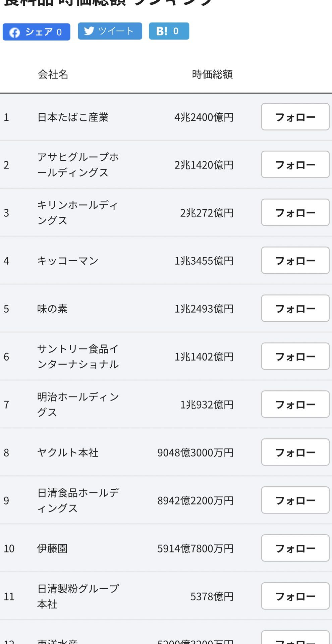
Task: Click the Twitter tweet button
Action: tap(110, 31)
